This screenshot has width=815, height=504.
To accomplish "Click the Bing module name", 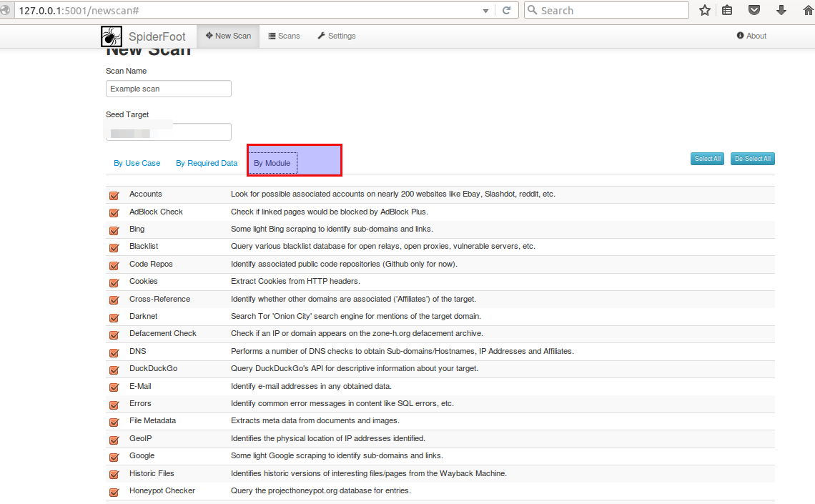I will [x=137, y=229].
